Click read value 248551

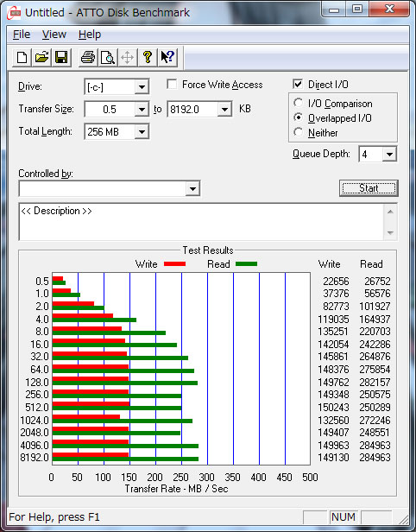tap(375, 433)
